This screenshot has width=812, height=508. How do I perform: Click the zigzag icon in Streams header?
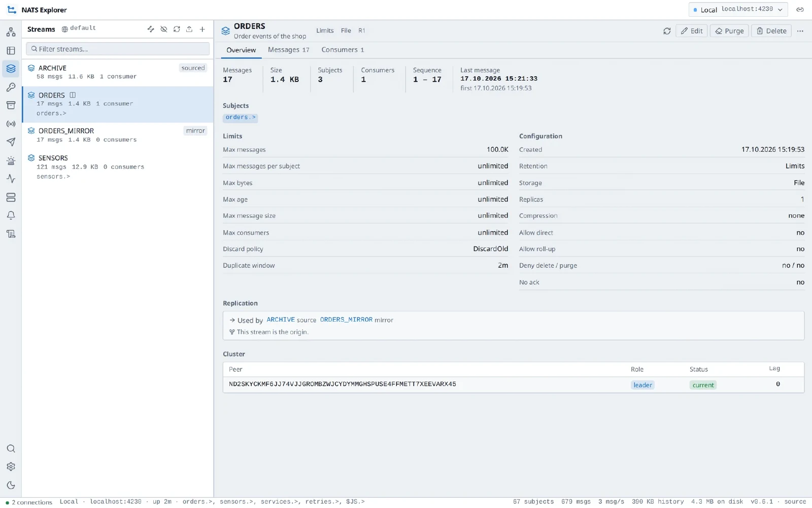[x=151, y=29]
